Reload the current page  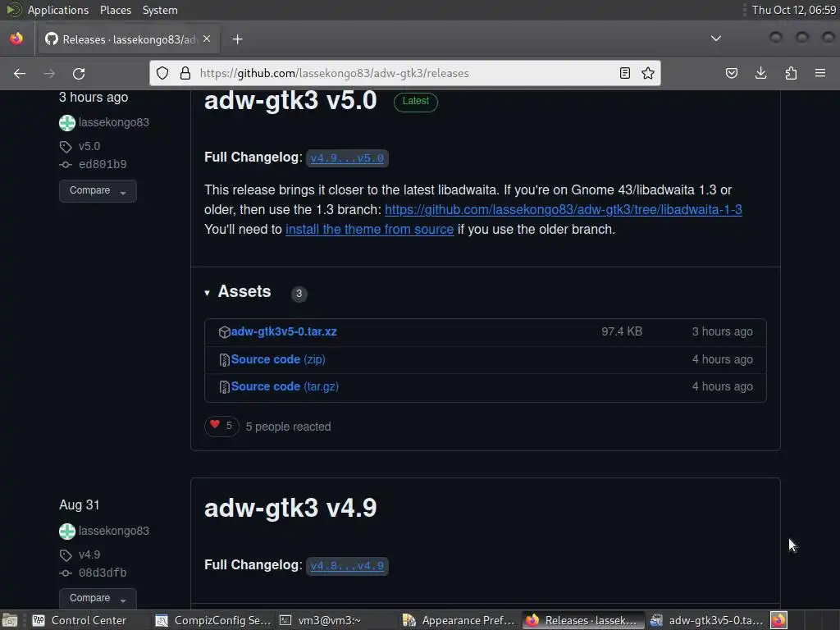click(79, 73)
